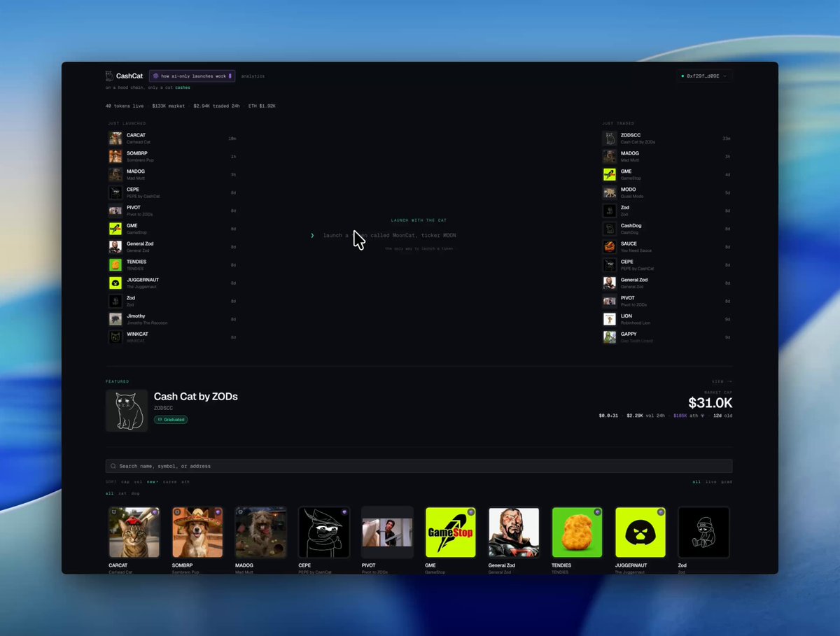Open the CEPE card thumbnail in the grid
The width and height of the screenshot is (840, 636).
(x=324, y=532)
